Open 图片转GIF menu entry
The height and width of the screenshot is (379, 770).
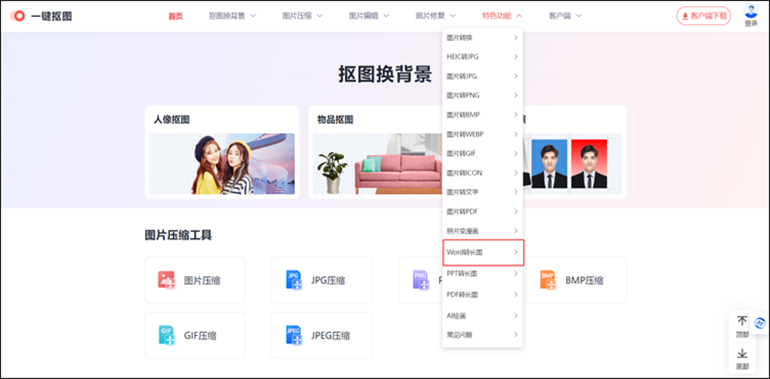pos(482,153)
